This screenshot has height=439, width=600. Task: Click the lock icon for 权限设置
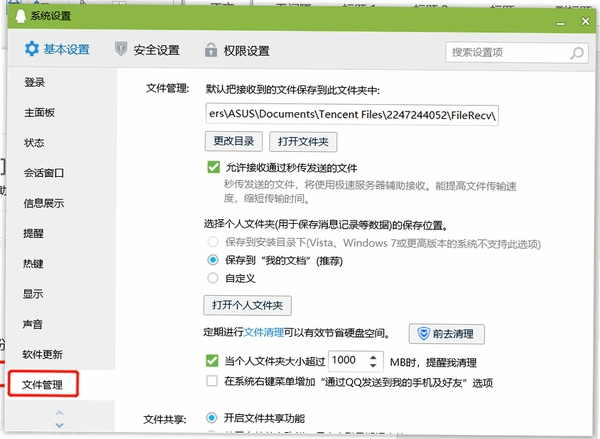211,50
